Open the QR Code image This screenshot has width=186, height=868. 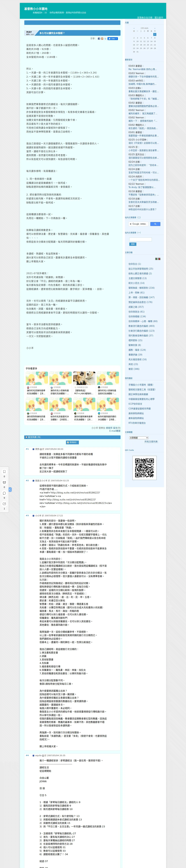point(144,468)
